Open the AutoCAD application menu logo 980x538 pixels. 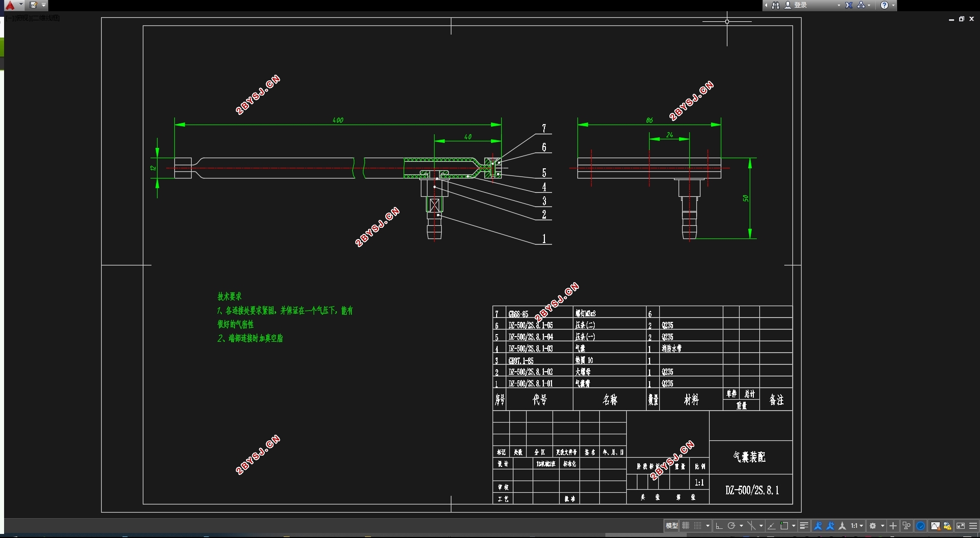[x=10, y=5]
